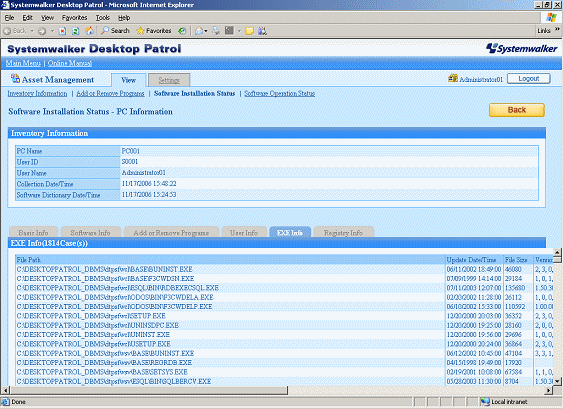Click the Systemwalker logo
563x409 pixels.
click(521, 48)
